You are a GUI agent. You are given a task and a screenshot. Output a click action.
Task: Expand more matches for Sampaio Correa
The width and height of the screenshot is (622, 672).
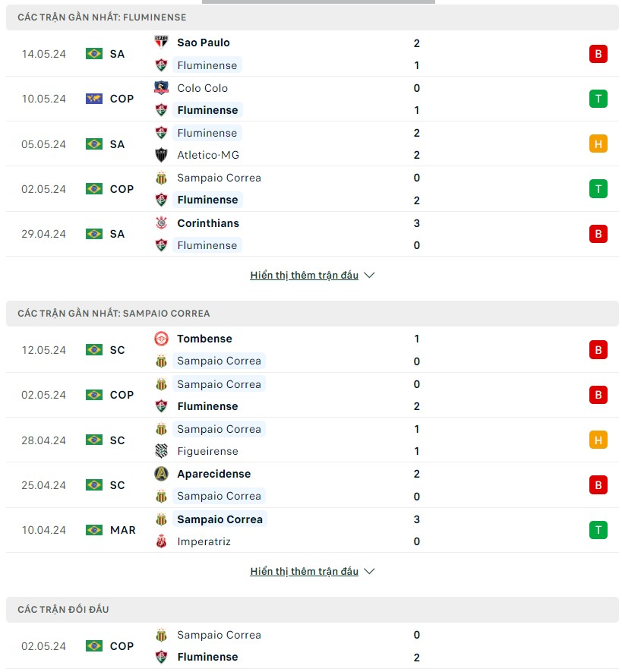(x=304, y=571)
